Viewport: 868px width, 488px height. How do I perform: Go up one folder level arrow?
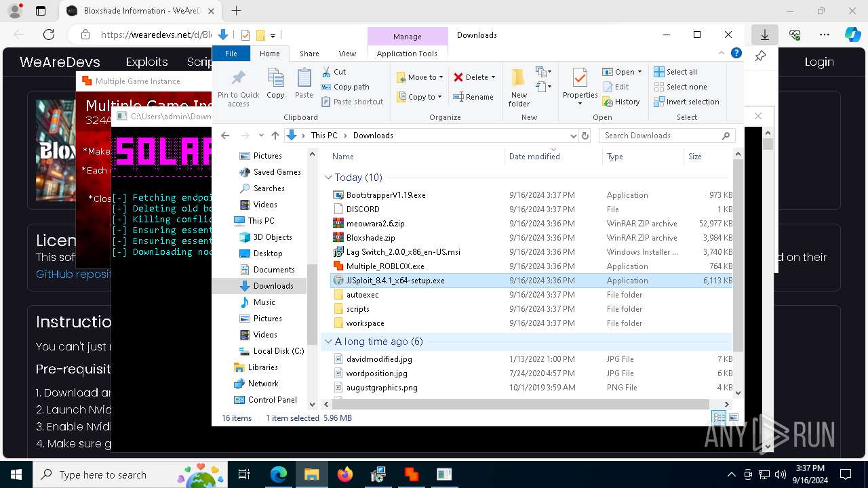[x=275, y=136]
